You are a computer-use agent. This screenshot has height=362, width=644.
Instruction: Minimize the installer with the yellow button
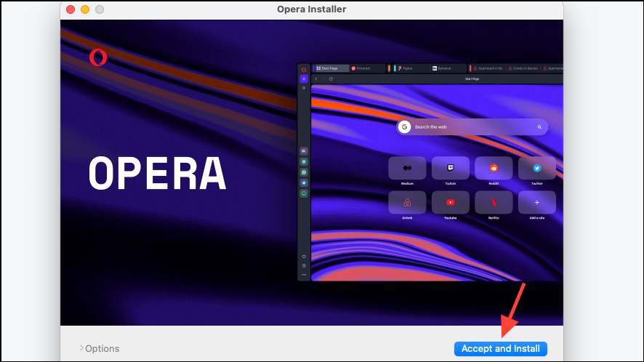(85, 9)
